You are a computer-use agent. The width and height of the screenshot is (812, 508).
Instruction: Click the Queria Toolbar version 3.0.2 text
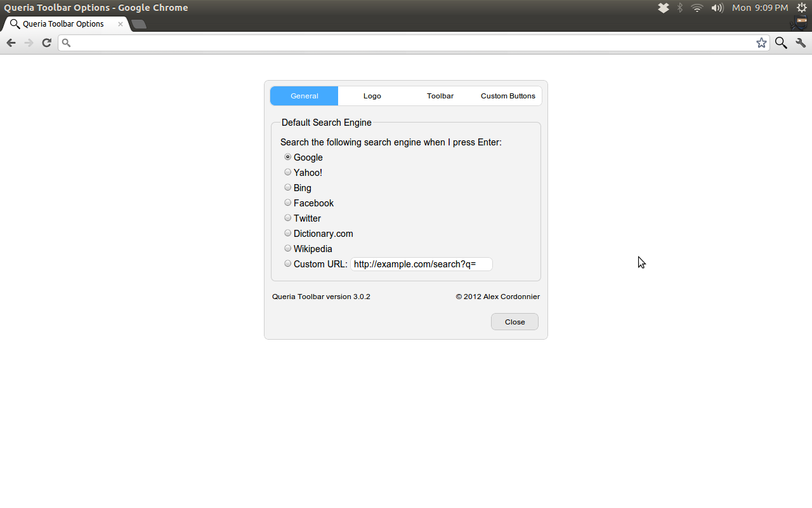(321, 297)
